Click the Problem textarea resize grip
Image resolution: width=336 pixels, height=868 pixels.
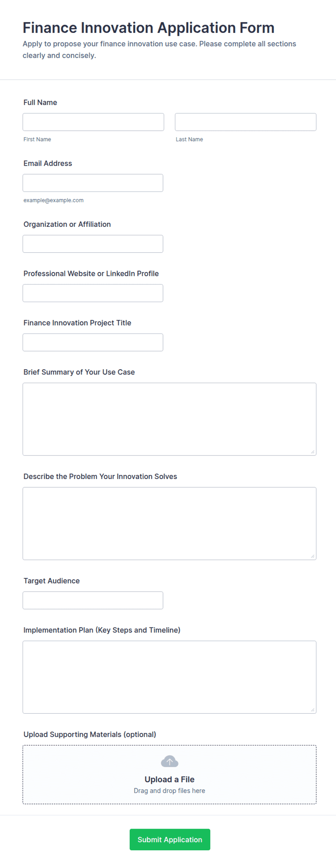click(313, 556)
